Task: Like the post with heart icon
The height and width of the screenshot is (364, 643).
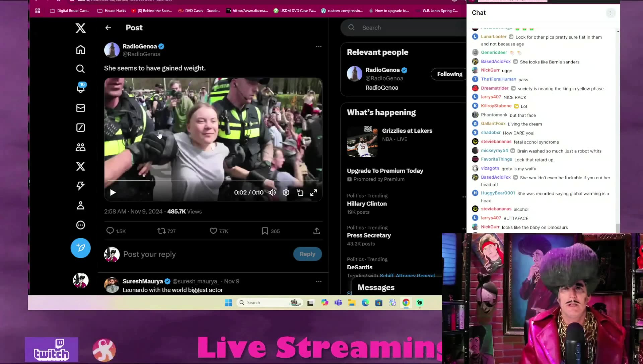Action: point(213,231)
